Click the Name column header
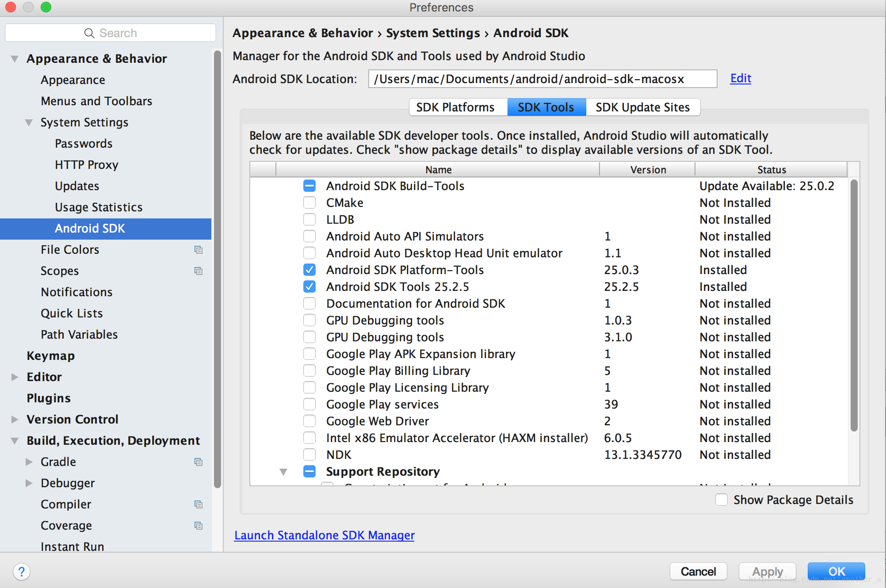 coord(438,169)
